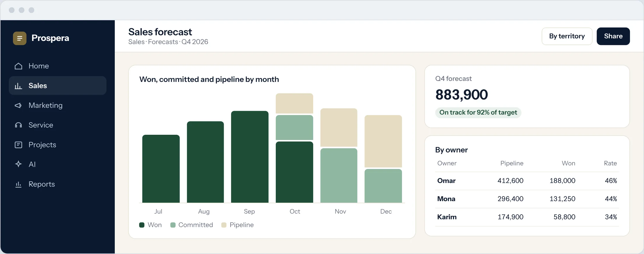
Task: Select the Sep won bar
Action: pos(250,157)
